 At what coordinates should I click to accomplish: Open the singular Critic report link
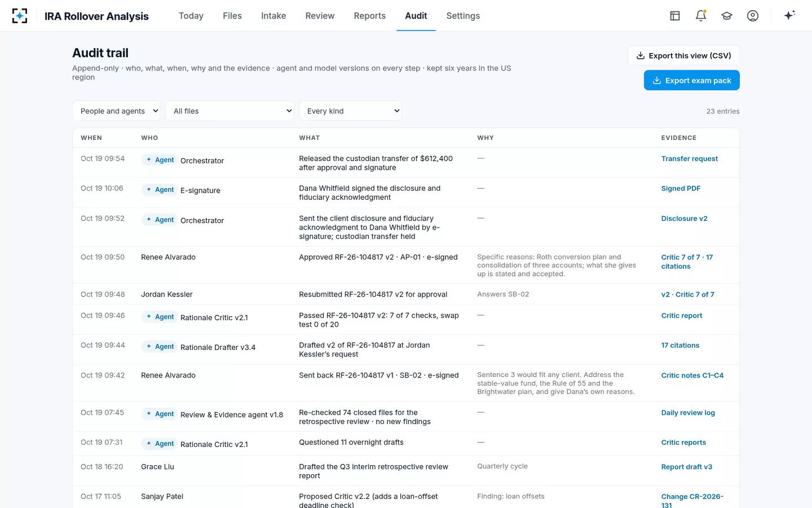tap(682, 316)
